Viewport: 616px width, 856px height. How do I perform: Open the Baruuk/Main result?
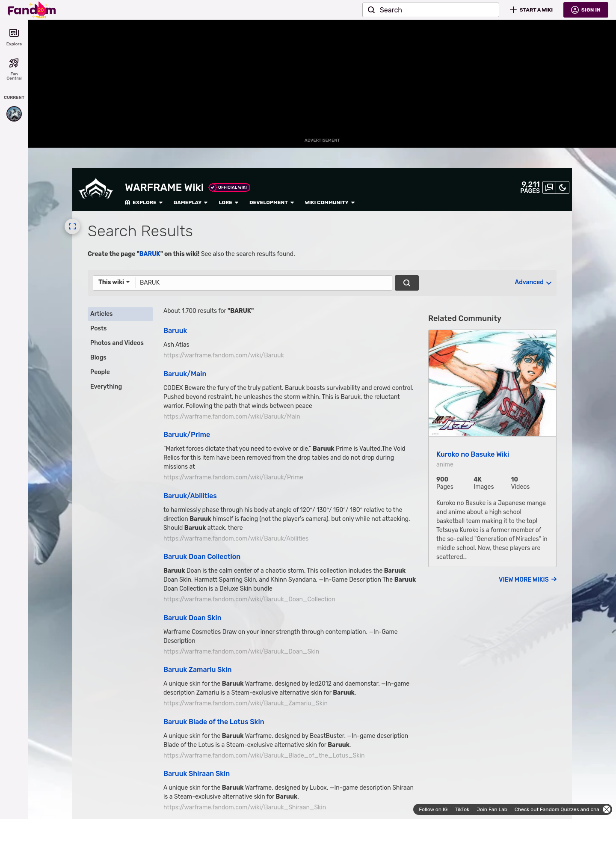click(185, 374)
